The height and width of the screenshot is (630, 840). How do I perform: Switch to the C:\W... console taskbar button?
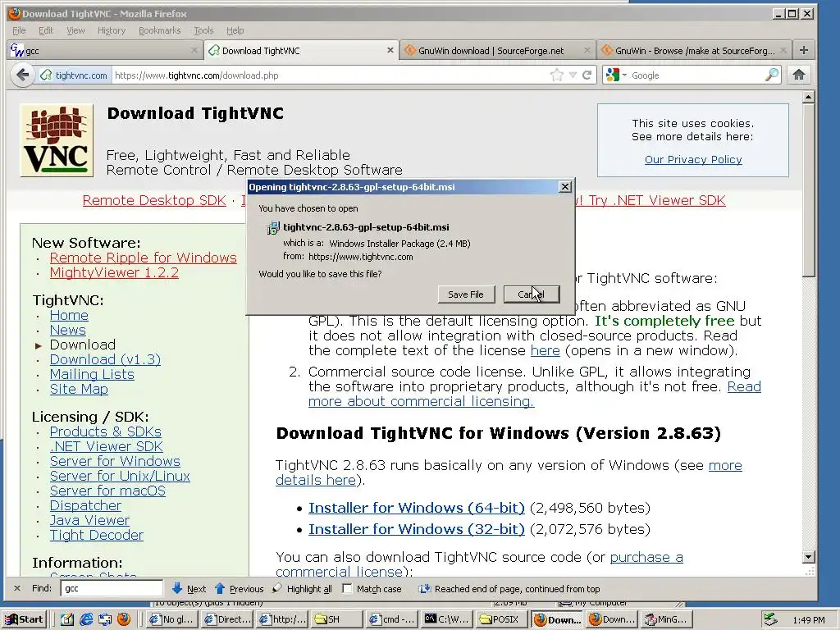446,619
